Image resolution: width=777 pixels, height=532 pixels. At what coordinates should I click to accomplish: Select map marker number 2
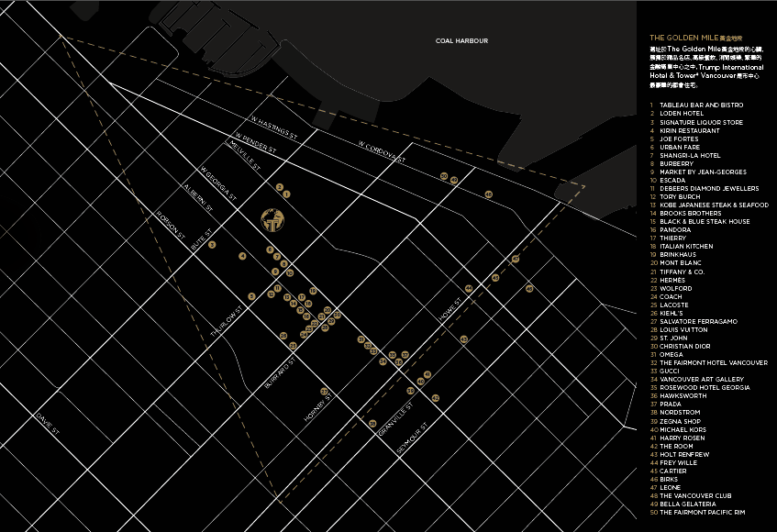(x=280, y=187)
